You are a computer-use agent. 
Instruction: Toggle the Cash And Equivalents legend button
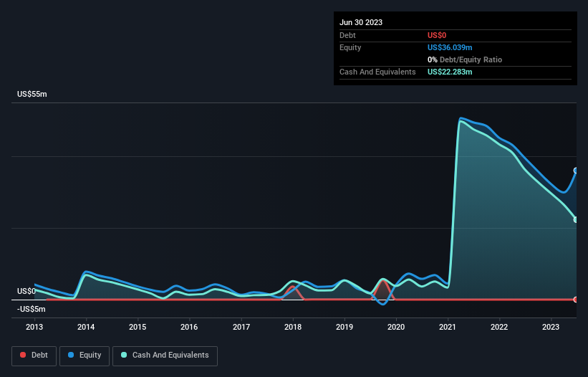(x=165, y=355)
